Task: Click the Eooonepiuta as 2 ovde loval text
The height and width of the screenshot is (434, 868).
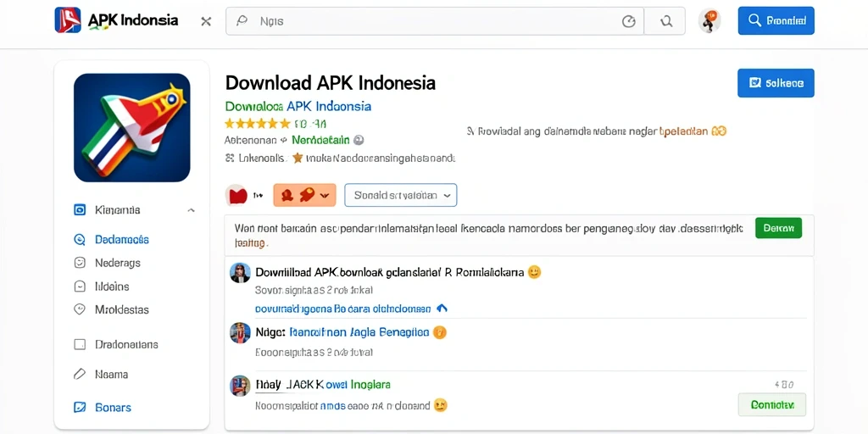Action: click(x=314, y=352)
